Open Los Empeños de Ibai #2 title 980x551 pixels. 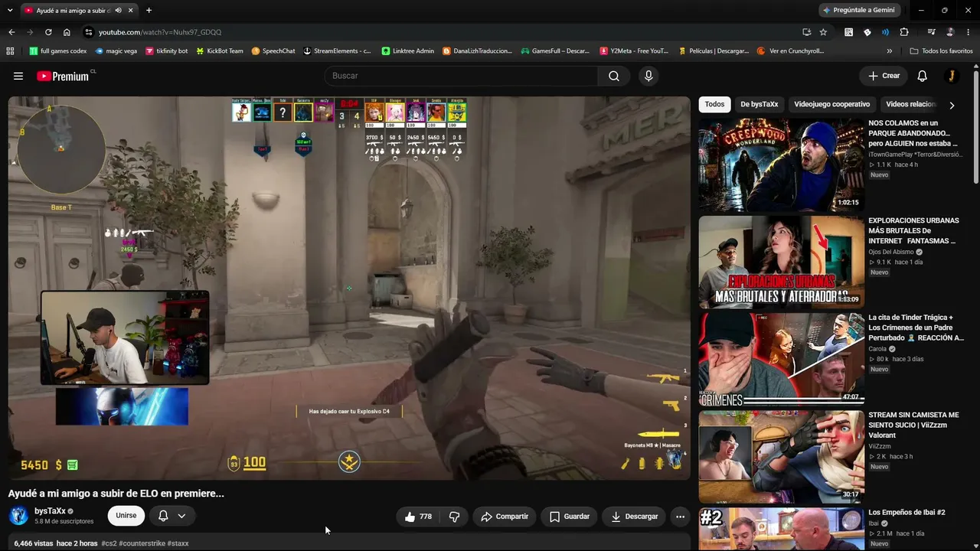click(x=906, y=513)
